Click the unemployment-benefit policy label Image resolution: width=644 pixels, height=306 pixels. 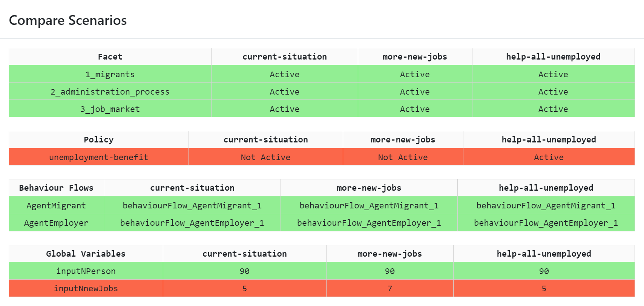tap(98, 157)
